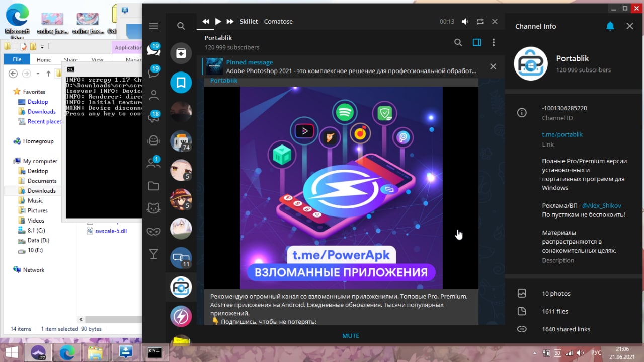Select Downloads under My computer in Explorer
The height and width of the screenshot is (362, 644).
tap(41, 191)
